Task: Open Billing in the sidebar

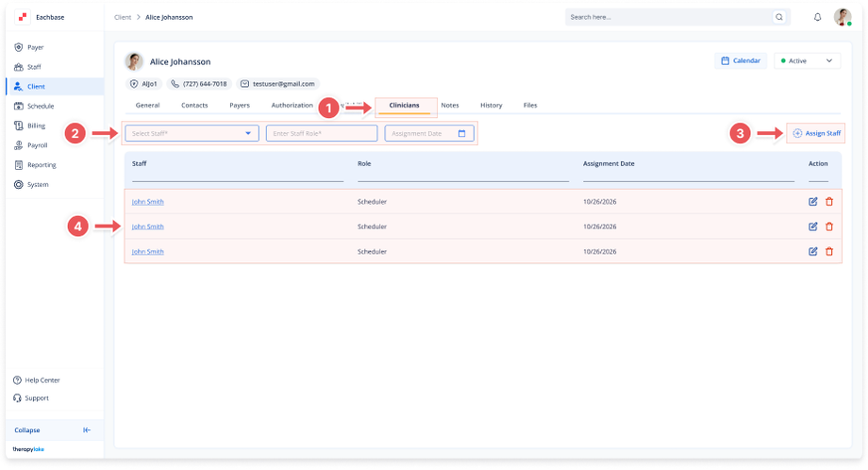Action: (36, 126)
